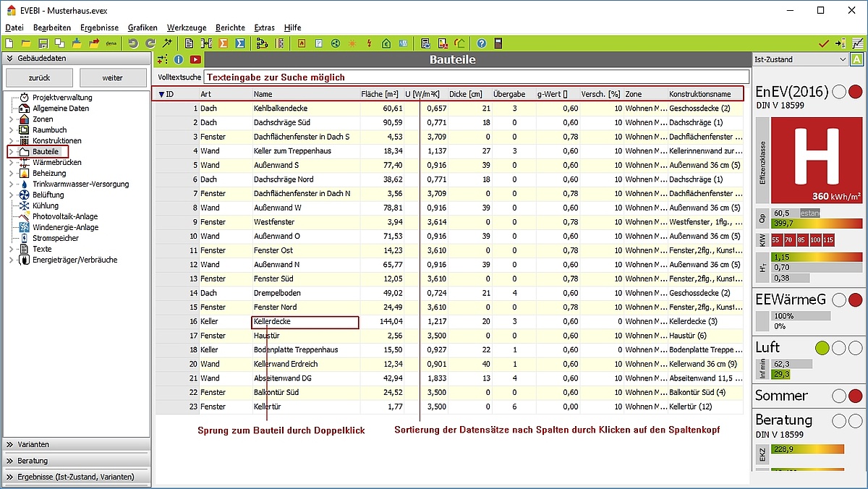The image size is (868, 489).
Task: Undo the last action in the toolbar
Action: point(133,43)
